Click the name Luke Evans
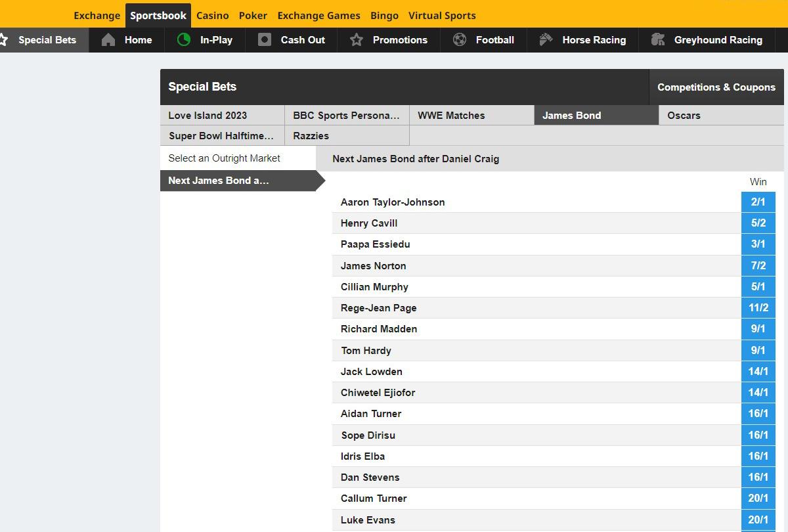Image resolution: width=788 pixels, height=532 pixels. coord(368,520)
